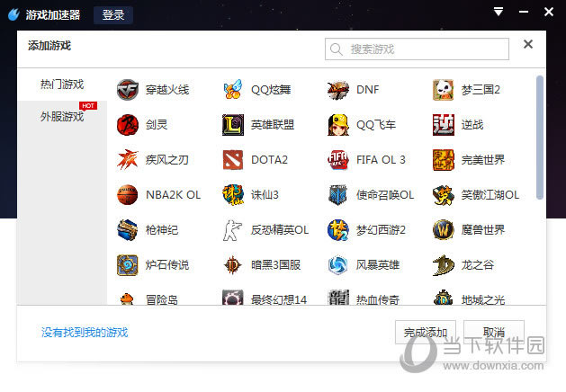Click the 穿越火线 text label
Viewport: 566px width, 392px height.
[x=167, y=89]
